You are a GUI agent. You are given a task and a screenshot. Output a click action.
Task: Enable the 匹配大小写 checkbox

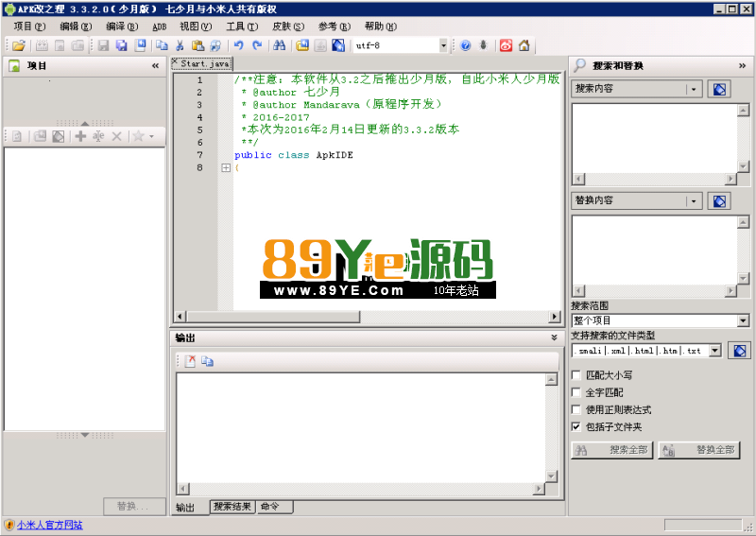(x=576, y=375)
